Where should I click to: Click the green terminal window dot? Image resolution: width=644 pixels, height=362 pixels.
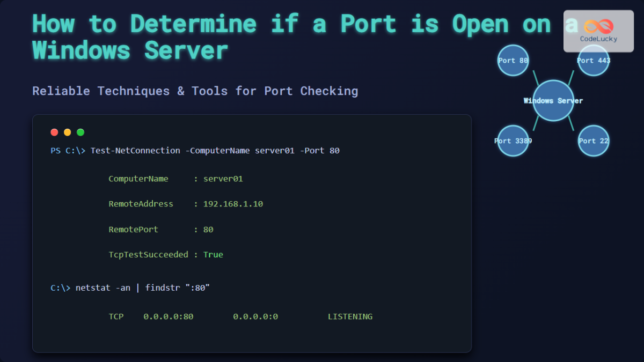80,132
